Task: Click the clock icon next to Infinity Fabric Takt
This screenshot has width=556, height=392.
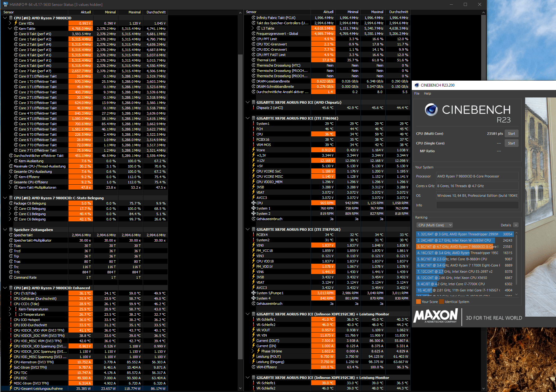Action: pyautogui.click(x=254, y=18)
